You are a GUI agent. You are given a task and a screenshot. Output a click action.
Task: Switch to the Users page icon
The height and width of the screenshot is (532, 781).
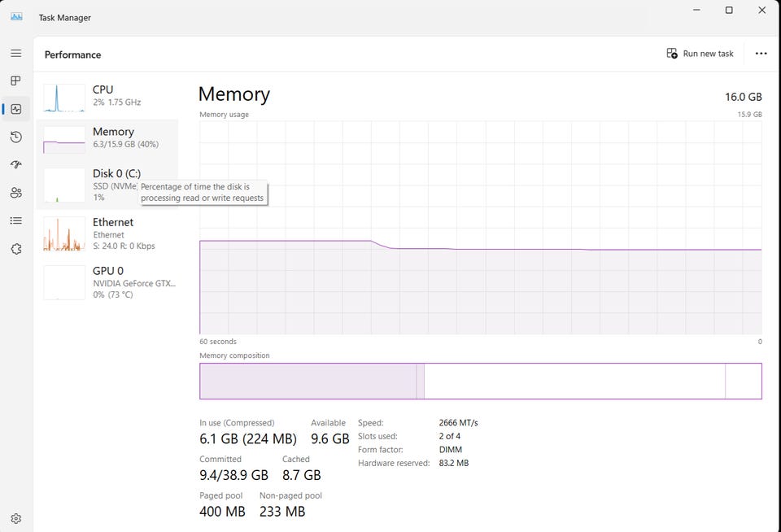click(15, 193)
